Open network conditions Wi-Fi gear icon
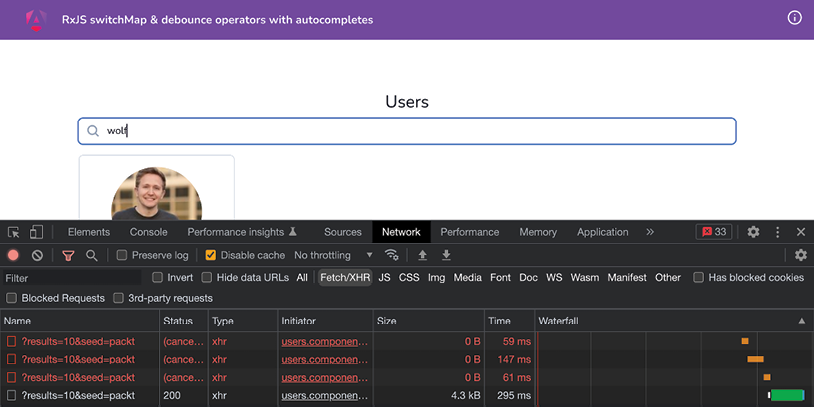Image resolution: width=814 pixels, height=407 pixels. pos(391,255)
